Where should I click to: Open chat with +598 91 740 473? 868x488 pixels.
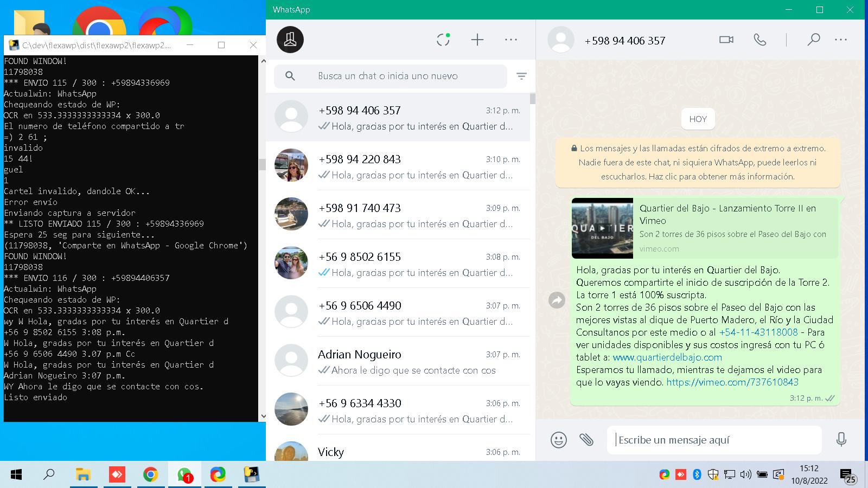pos(398,215)
